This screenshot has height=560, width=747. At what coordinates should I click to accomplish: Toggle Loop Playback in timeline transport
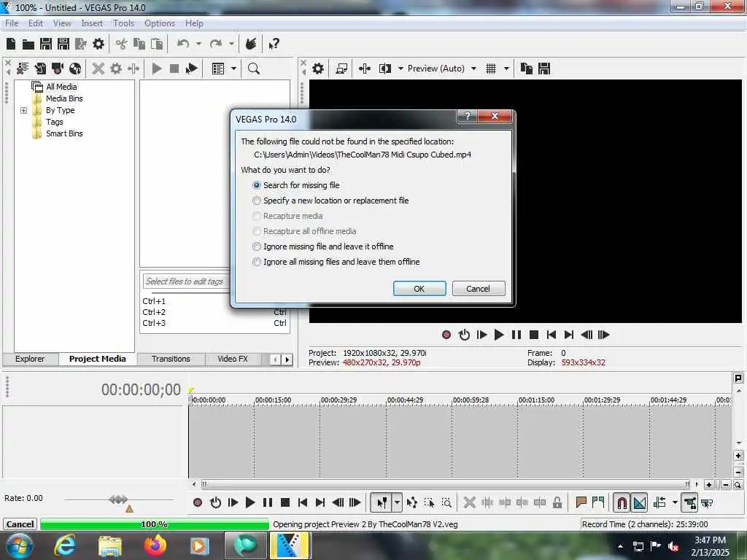[x=215, y=502]
